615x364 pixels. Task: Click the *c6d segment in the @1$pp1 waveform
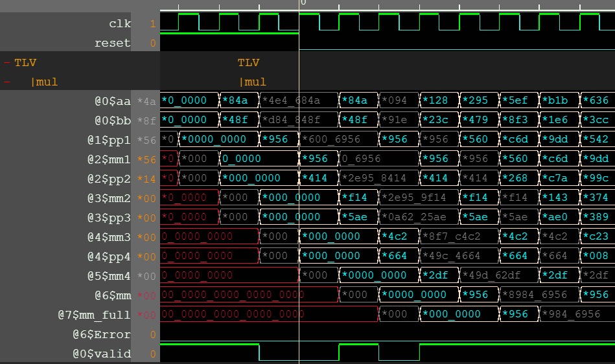click(x=519, y=139)
